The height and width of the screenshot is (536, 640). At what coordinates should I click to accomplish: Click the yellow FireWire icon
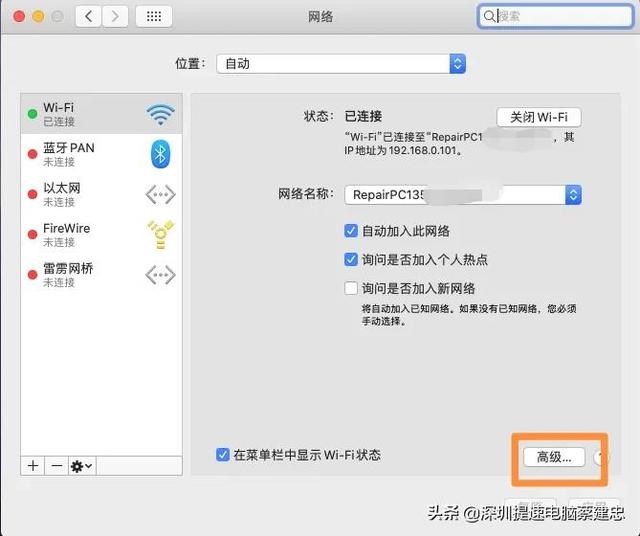(x=160, y=234)
